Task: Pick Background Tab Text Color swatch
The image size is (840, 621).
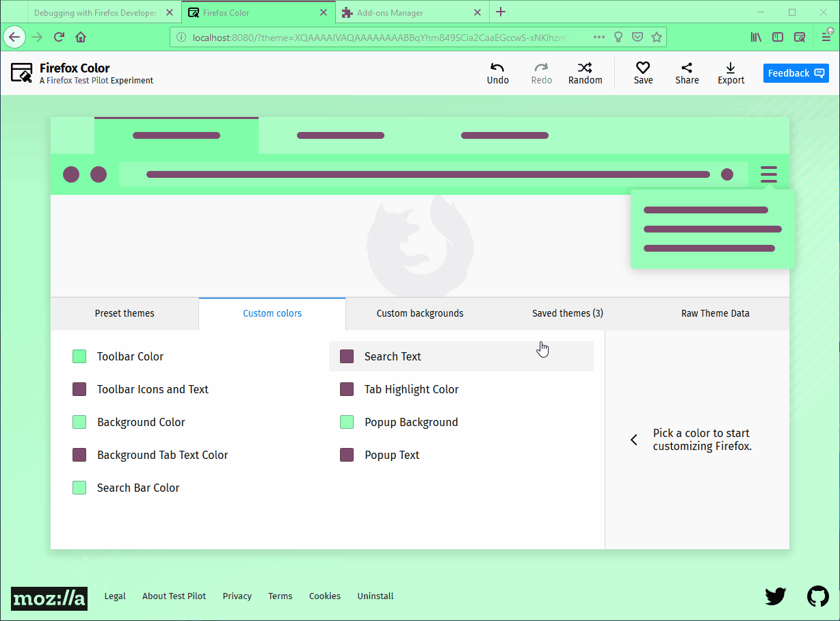Action: pos(79,455)
